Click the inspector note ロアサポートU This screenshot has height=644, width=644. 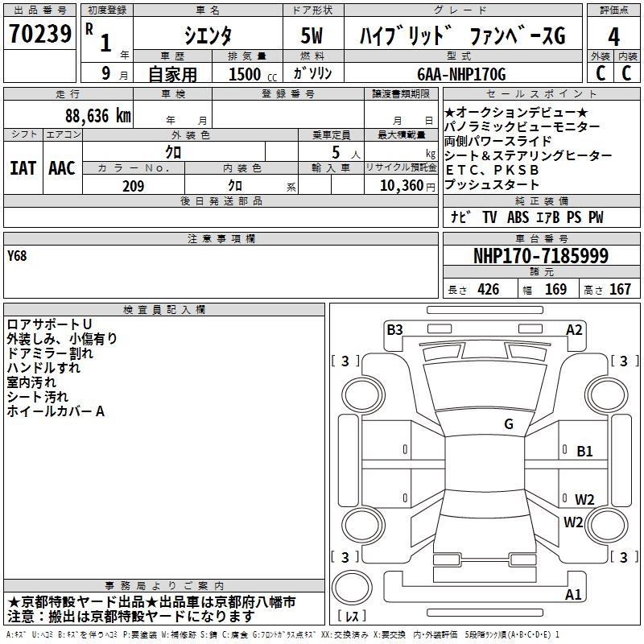coord(49,324)
